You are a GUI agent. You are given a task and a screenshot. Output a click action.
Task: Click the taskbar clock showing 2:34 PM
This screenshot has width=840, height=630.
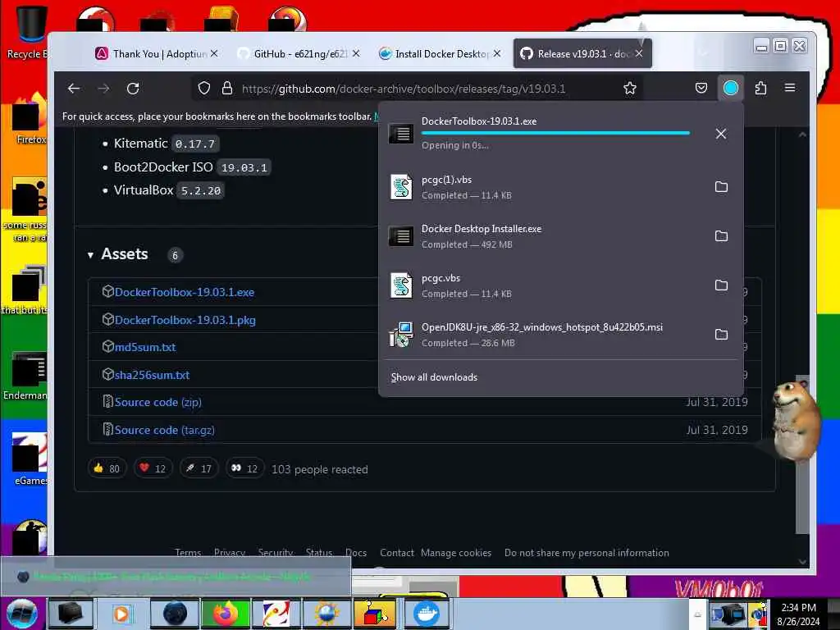pyautogui.click(x=798, y=614)
